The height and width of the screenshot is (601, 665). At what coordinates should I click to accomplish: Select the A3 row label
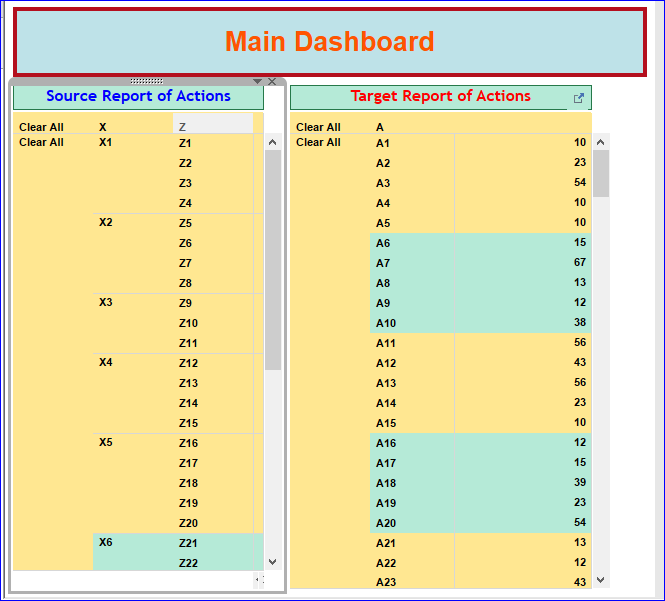click(x=383, y=183)
